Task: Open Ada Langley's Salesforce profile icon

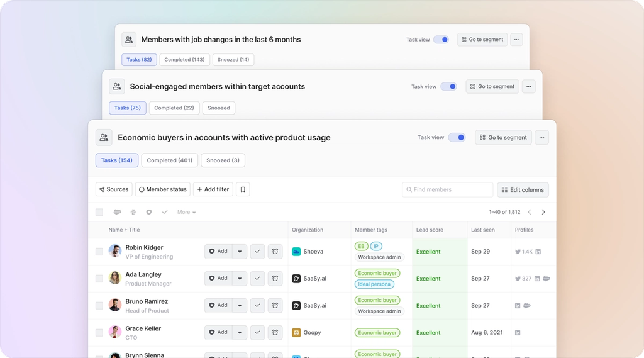Action: click(547, 279)
